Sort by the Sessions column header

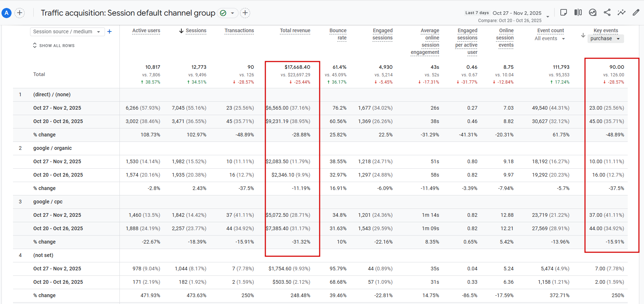(196, 31)
